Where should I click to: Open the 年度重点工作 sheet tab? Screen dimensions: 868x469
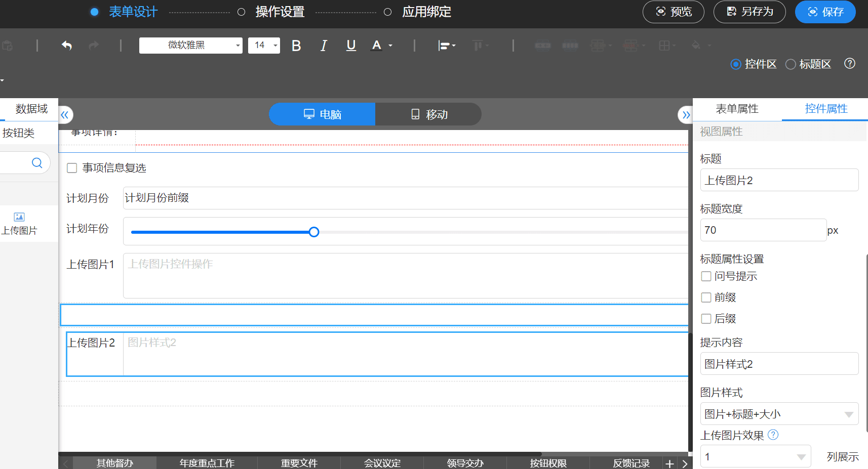coord(207,463)
